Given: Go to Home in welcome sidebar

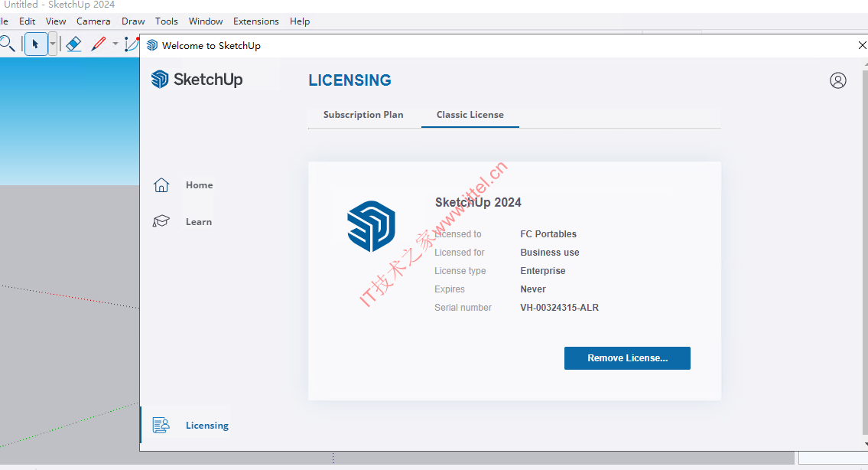Looking at the screenshot, I should pos(200,185).
